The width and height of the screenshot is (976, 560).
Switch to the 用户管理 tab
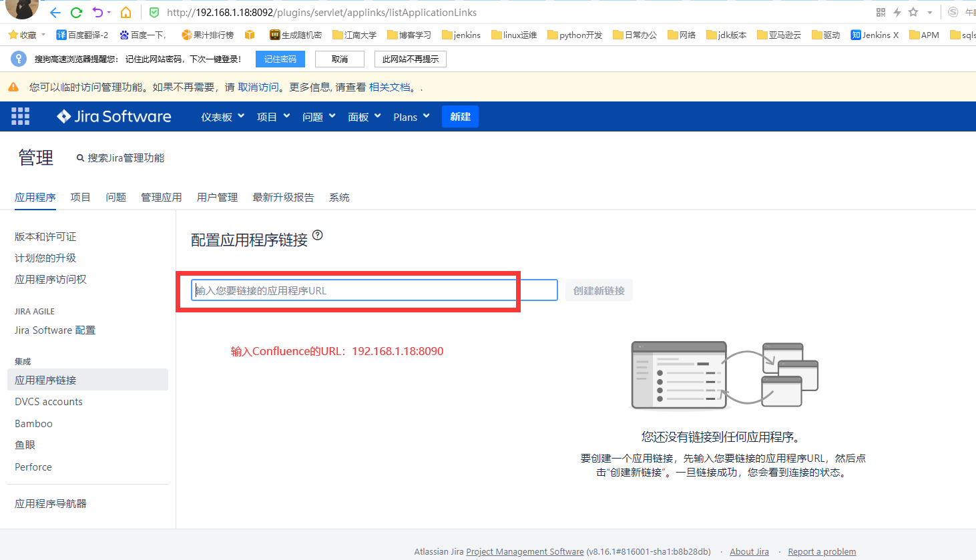[217, 197]
